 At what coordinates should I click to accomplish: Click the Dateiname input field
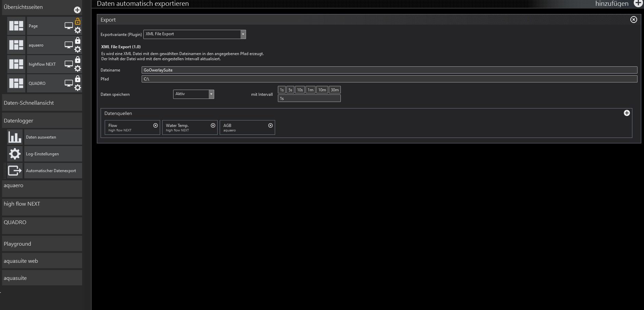click(389, 70)
